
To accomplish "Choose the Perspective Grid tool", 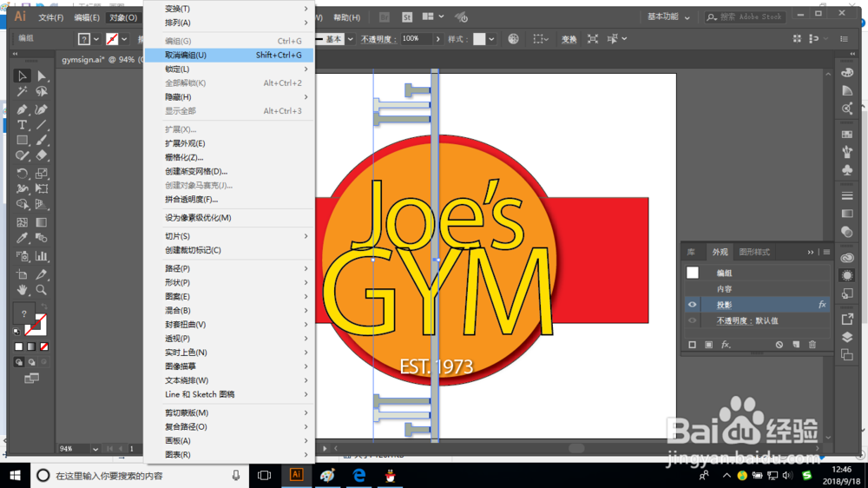I will [x=42, y=204].
